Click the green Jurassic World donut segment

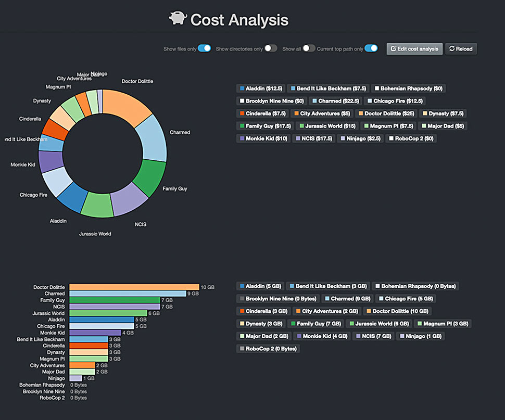click(97, 206)
